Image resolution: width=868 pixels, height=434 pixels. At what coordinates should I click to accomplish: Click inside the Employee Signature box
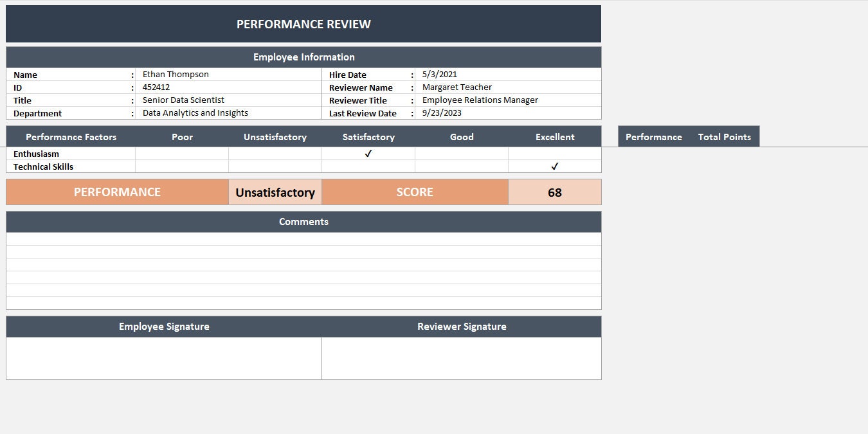pyautogui.click(x=163, y=357)
